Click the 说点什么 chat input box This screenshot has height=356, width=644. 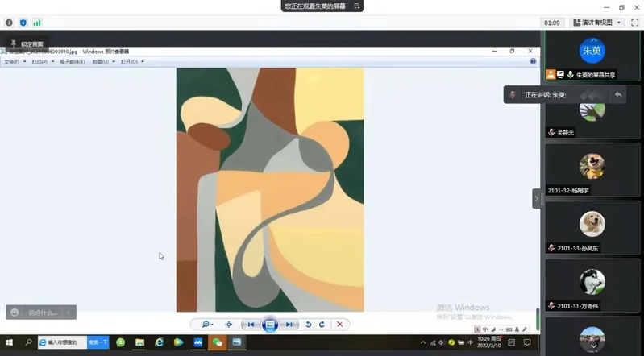[43, 313]
